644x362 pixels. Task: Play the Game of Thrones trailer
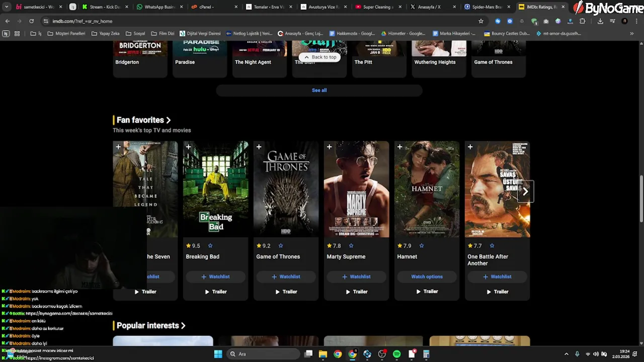[286, 292]
